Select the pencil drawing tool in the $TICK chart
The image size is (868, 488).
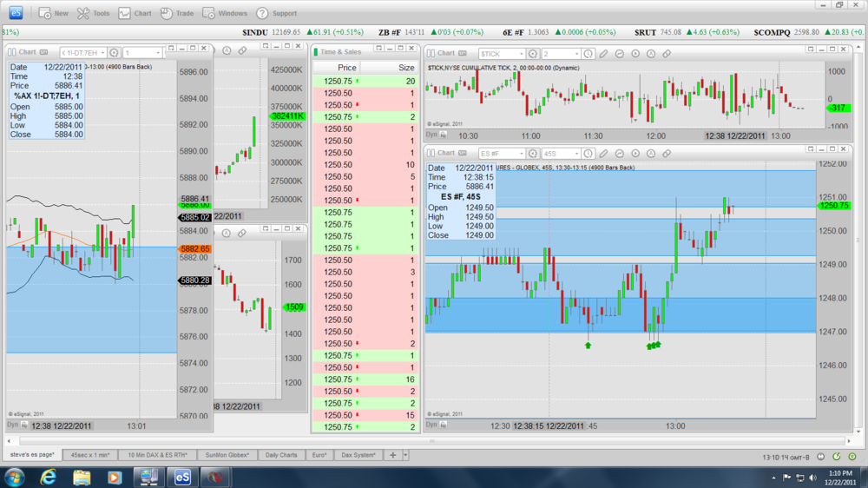[x=603, y=54]
